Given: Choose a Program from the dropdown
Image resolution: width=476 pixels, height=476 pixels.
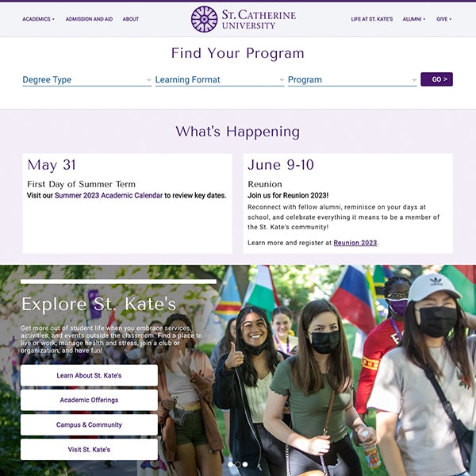Looking at the screenshot, I should pos(352,80).
